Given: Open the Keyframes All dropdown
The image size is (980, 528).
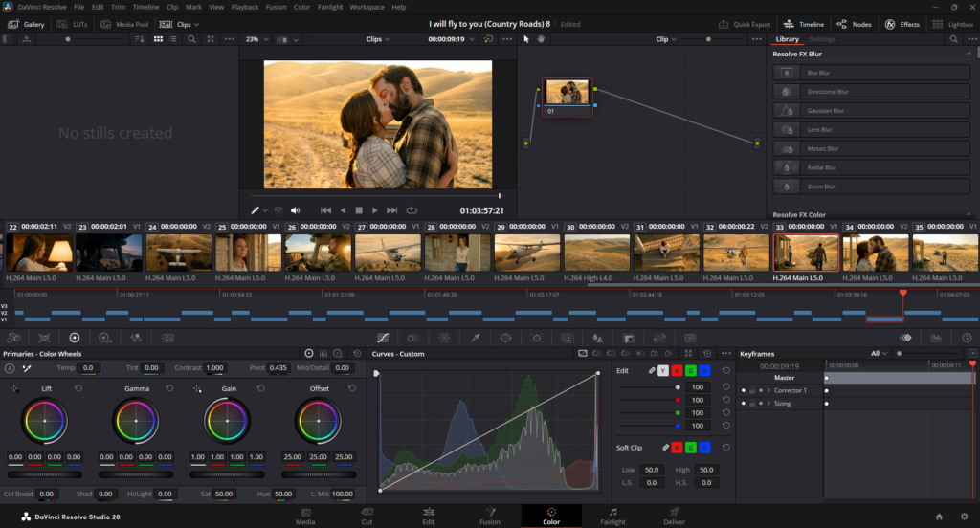Looking at the screenshot, I should coord(879,354).
